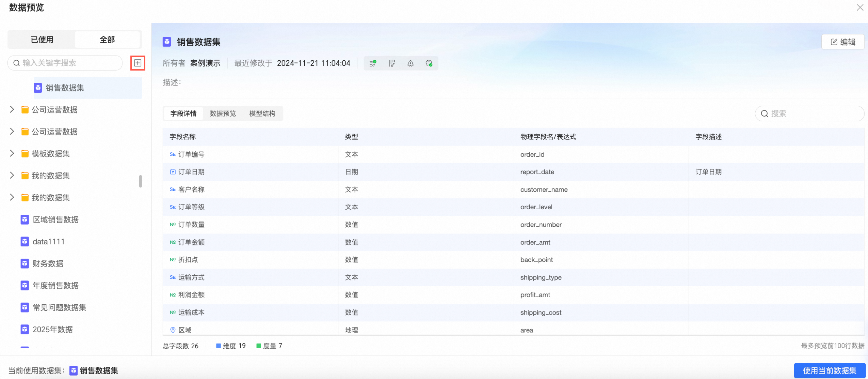Expand the first 我的数据集 folder
This screenshot has height=379, width=868.
[x=12, y=175]
